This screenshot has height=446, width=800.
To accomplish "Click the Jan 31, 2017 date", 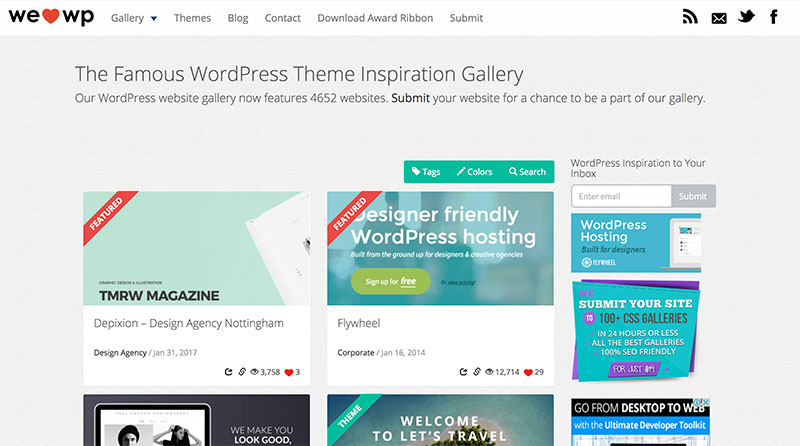I will pos(175,353).
